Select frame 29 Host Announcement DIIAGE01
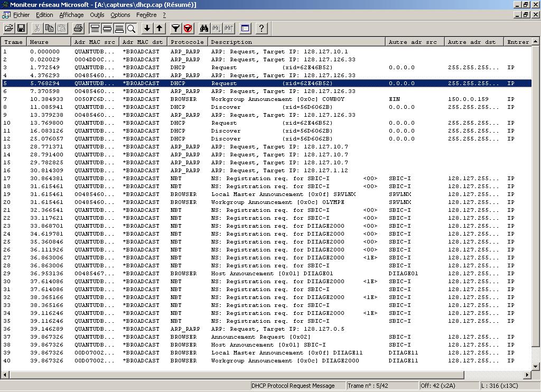 tap(266, 274)
